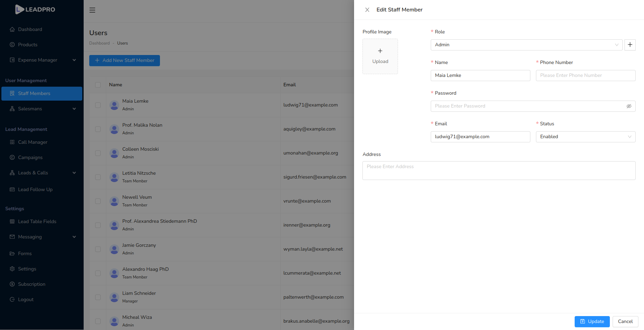Click the Address text area
This screenshot has width=644, height=330.
click(x=499, y=171)
